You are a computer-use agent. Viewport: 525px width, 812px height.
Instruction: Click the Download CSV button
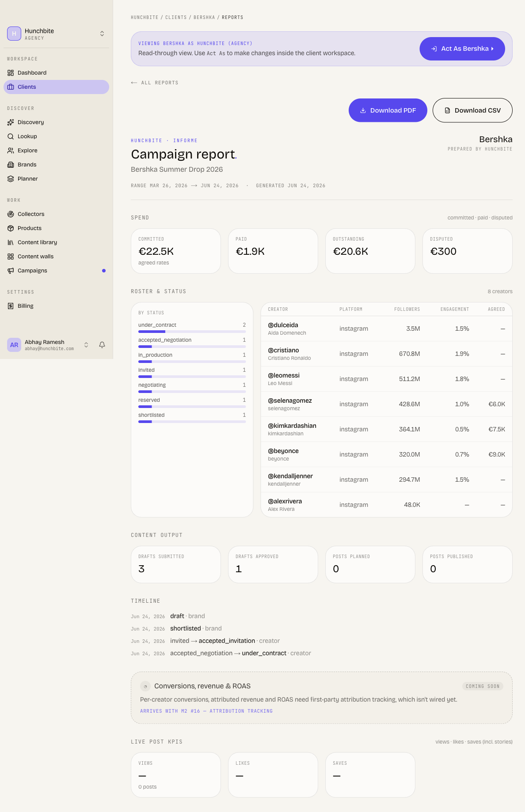click(472, 110)
